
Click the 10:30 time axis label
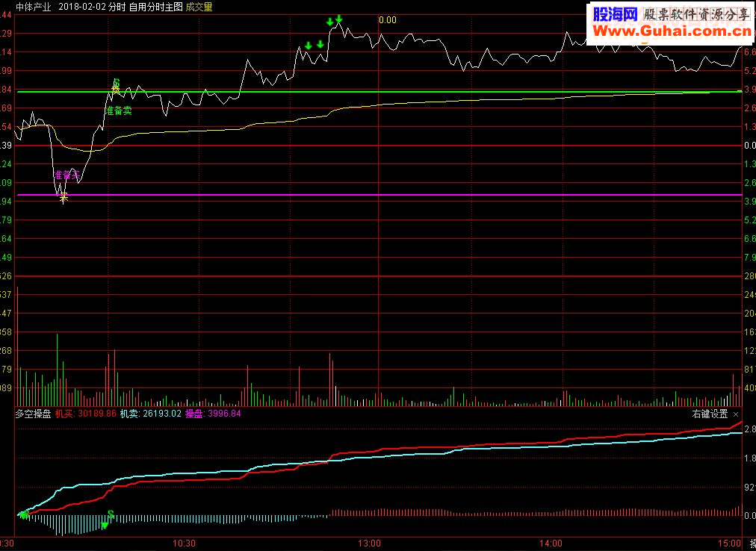coord(184,544)
